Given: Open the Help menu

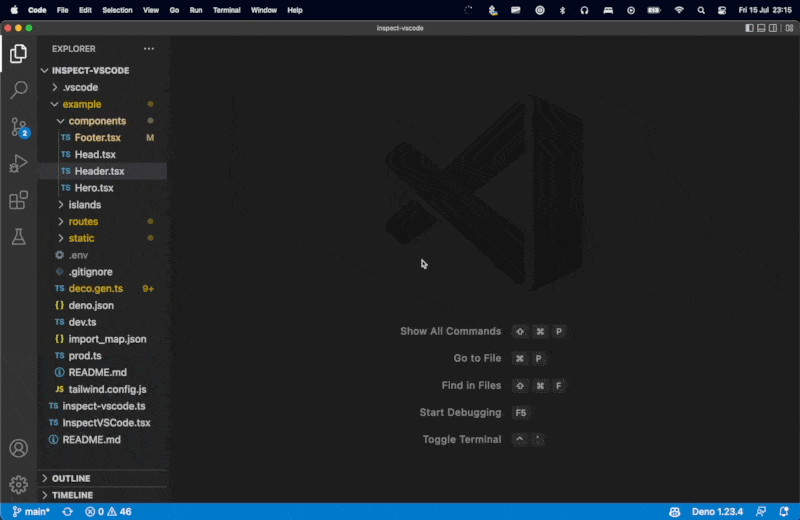Looking at the screenshot, I should pos(295,10).
